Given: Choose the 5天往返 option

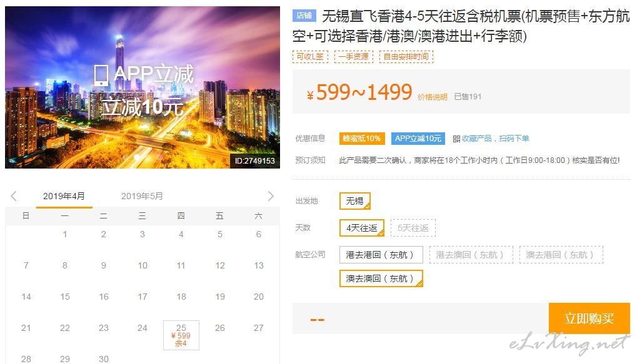Looking at the screenshot, I should [x=413, y=228].
